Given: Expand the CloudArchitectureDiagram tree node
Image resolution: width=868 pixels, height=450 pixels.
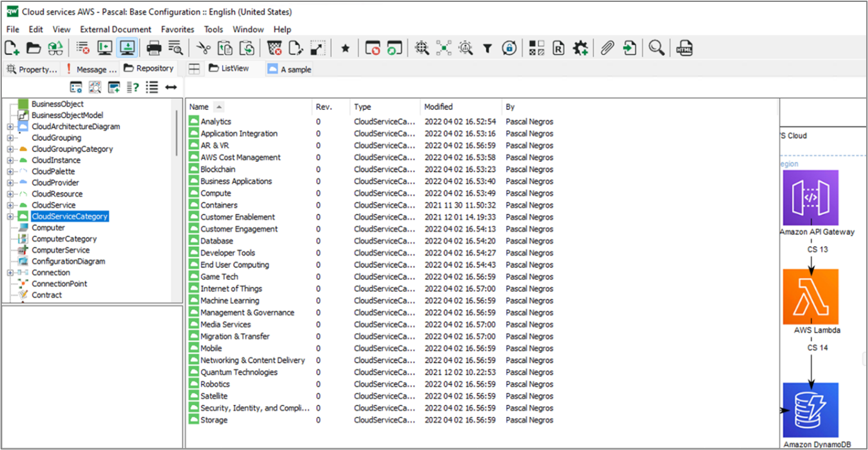Looking at the screenshot, I should pos(10,127).
